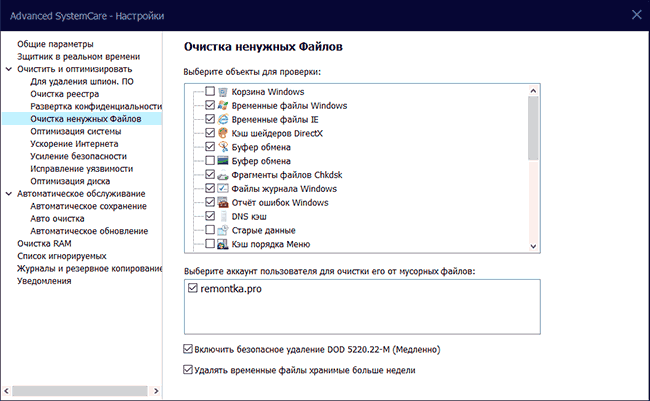The width and height of the screenshot is (650, 401).
Task: Click the monitor icon of unchecked Буфер обмена
Action: click(223, 161)
